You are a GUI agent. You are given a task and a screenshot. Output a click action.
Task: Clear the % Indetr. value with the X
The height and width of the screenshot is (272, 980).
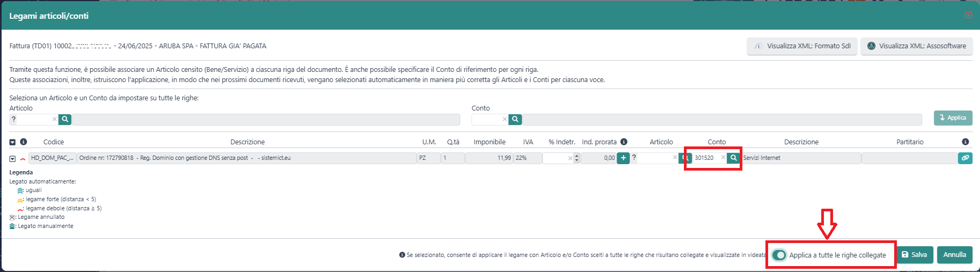click(570, 158)
